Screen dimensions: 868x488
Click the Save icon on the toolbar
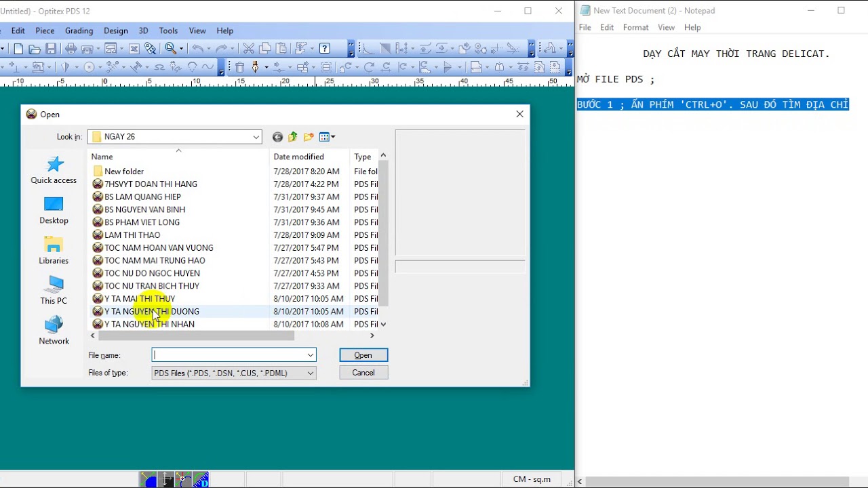point(50,49)
